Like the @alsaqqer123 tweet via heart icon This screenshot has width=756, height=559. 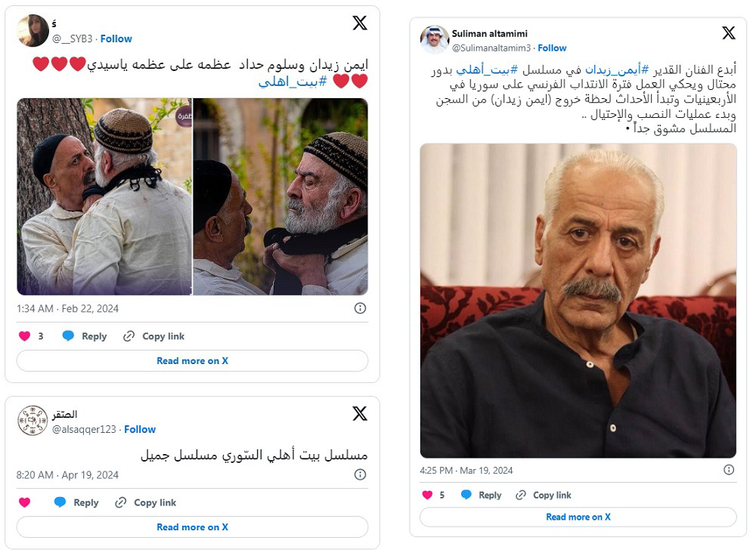[25, 502]
